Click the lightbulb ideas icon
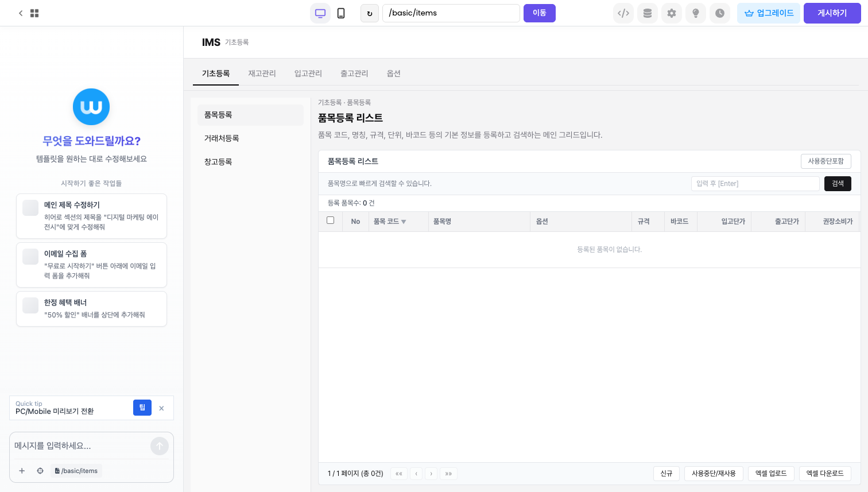This screenshot has height=492, width=868. tap(696, 13)
